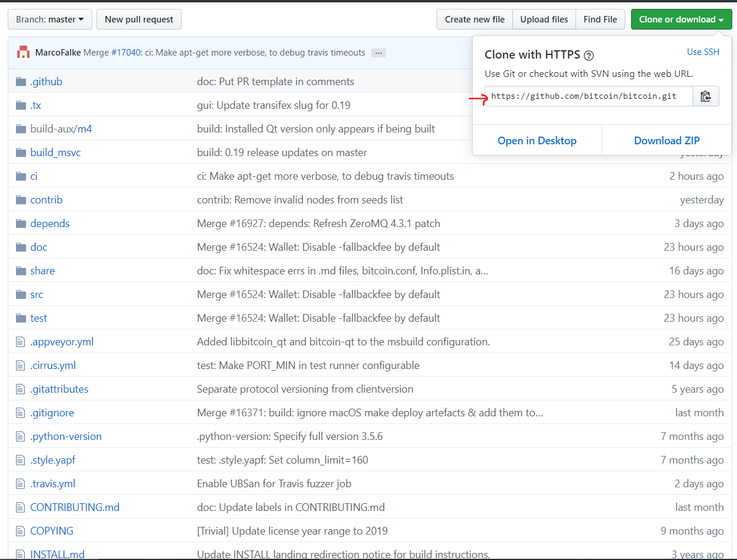Screen dimensions: 737x560
Task: Click Open in Desktop
Action: (x=537, y=141)
